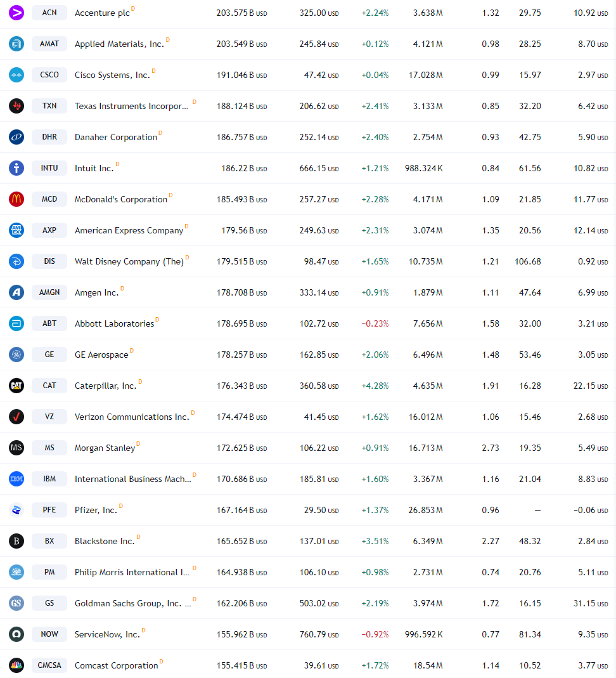Screen dimensions: 616x678
Task: Open Danaher Corporation company link
Action: tap(116, 138)
